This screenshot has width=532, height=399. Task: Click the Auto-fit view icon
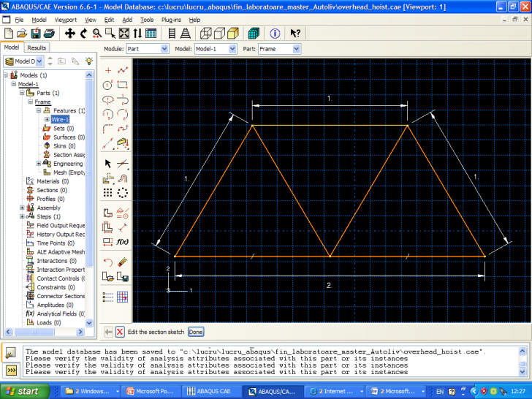[124, 34]
